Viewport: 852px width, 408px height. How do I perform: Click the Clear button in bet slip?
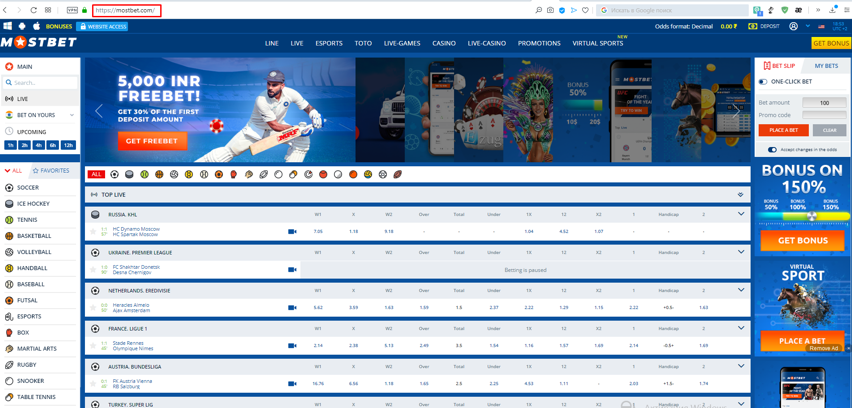[829, 130]
